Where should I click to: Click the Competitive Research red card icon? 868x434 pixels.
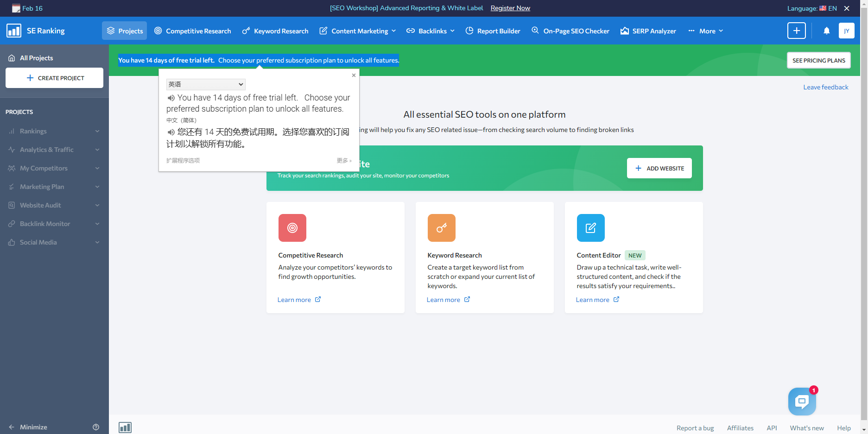[x=292, y=228]
